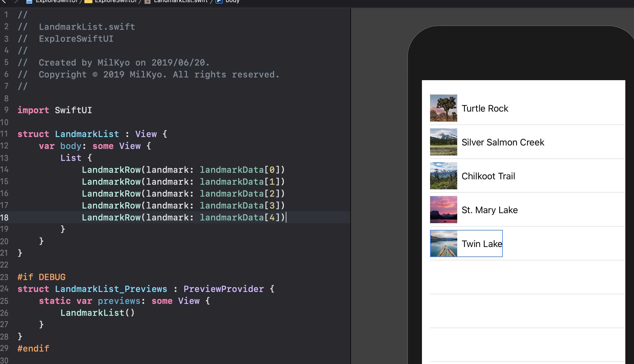Click line number 18 in the gutter

coord(5,217)
